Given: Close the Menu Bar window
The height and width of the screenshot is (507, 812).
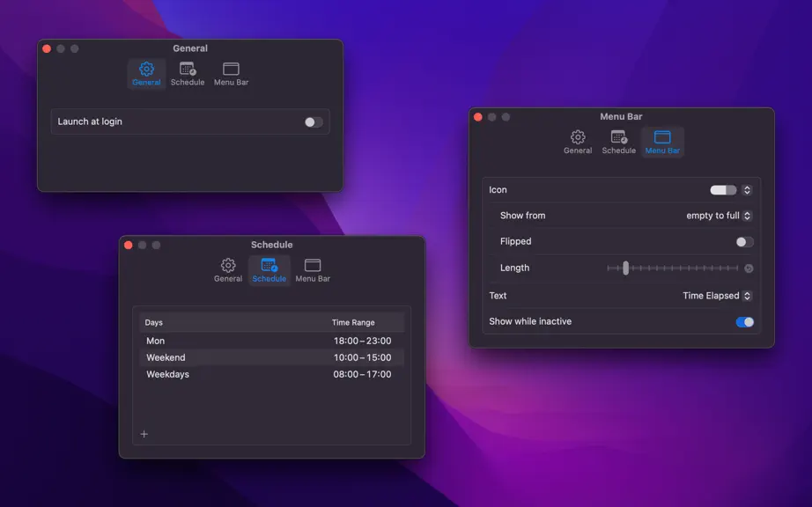Looking at the screenshot, I should [478, 117].
